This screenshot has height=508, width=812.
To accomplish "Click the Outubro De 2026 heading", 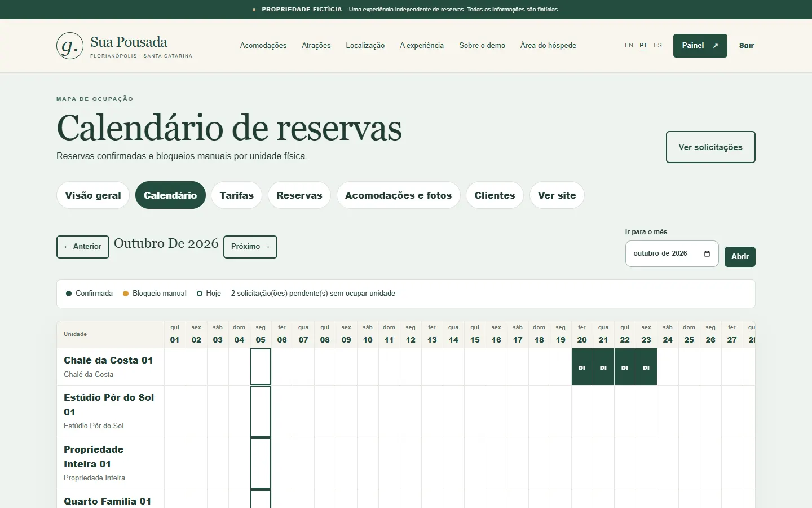I will coord(166,243).
